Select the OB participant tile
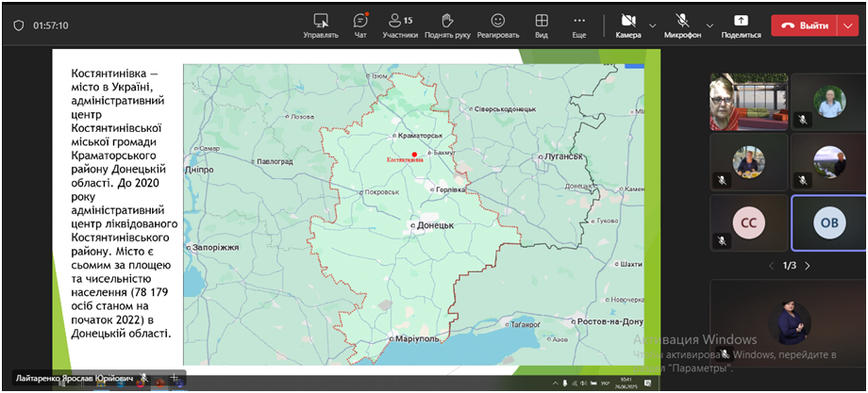Screen dimensions: 868x393 pos(828,223)
